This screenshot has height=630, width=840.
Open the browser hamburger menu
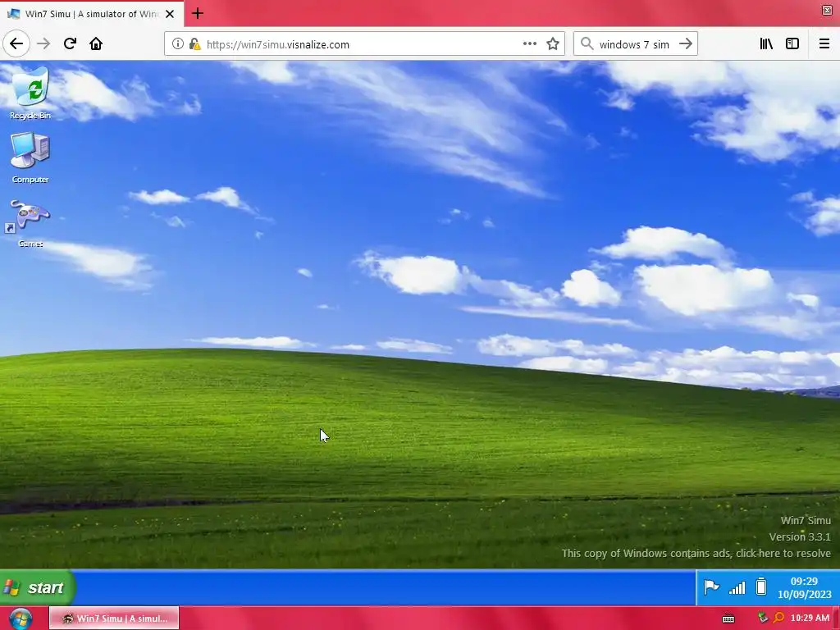[x=824, y=44]
